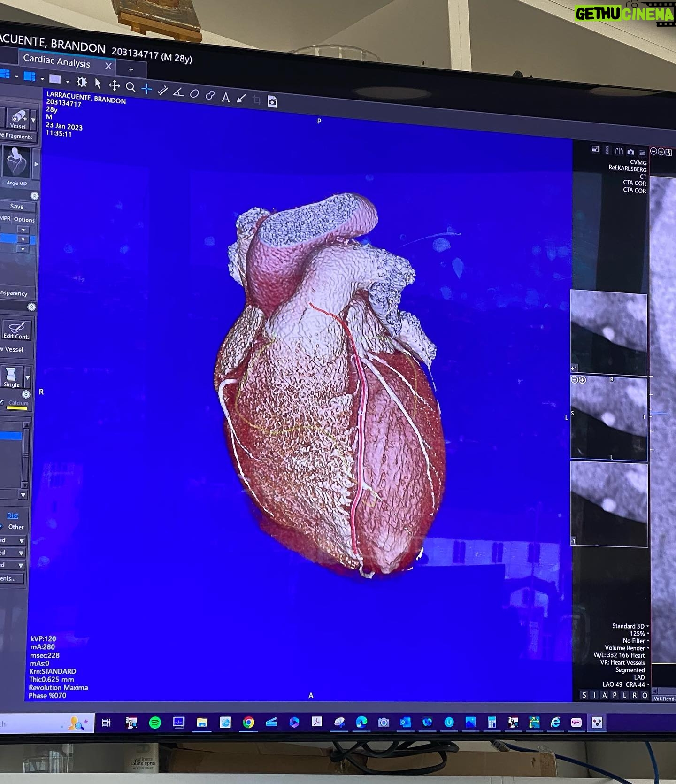The height and width of the screenshot is (784, 676).
Task: Open the viewport hamburger menu icon
Action: click(642, 152)
